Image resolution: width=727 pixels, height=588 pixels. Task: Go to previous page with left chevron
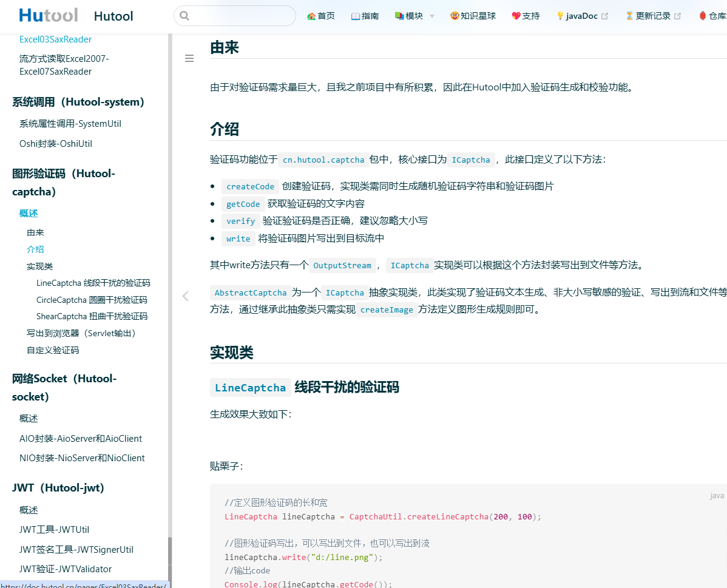(186, 296)
